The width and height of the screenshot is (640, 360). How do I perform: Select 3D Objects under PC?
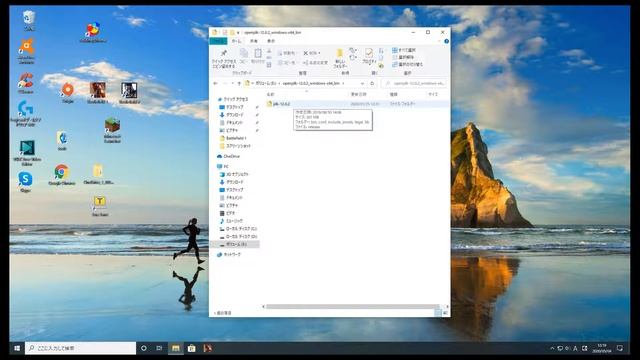234,174
